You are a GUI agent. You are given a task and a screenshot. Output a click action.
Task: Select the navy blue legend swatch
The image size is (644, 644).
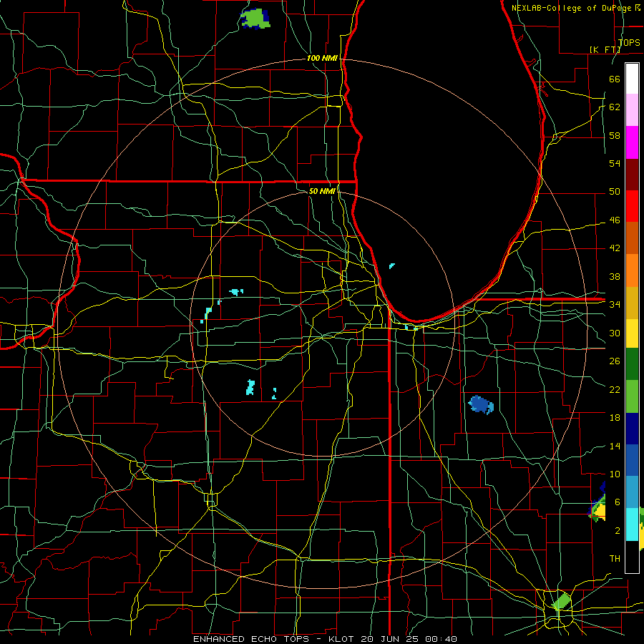click(x=632, y=429)
